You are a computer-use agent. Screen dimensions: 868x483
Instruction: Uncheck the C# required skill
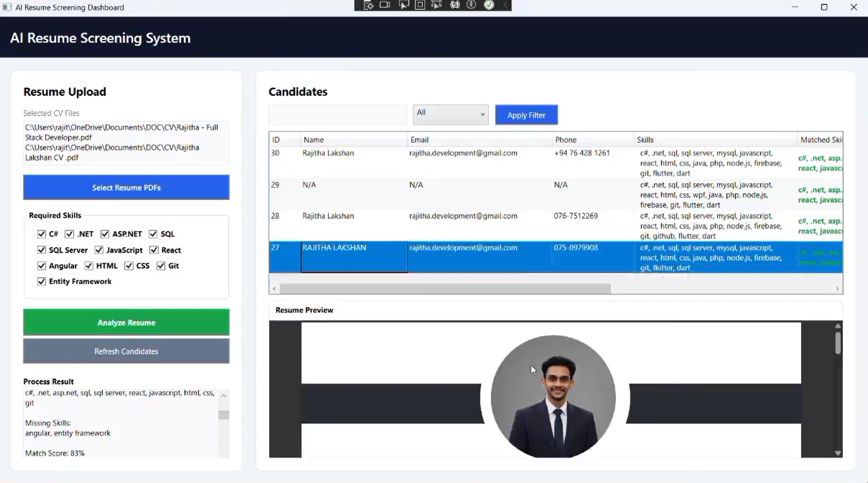[42, 234]
